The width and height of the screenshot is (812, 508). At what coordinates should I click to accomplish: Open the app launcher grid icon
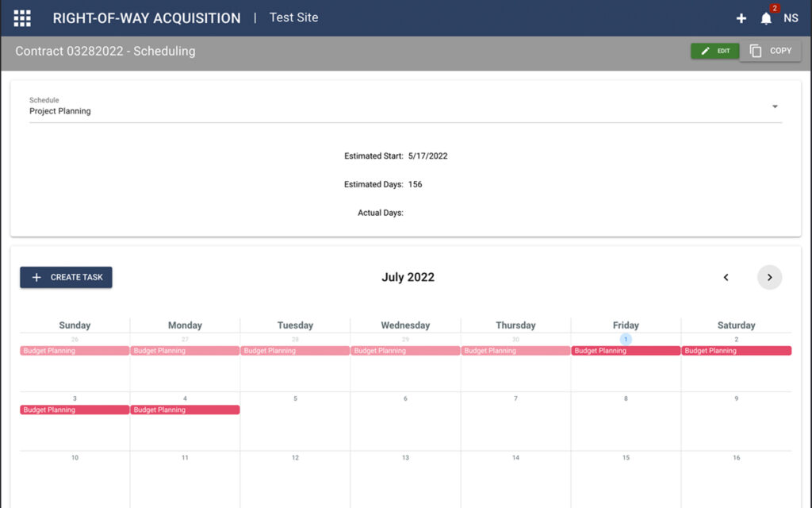point(22,18)
